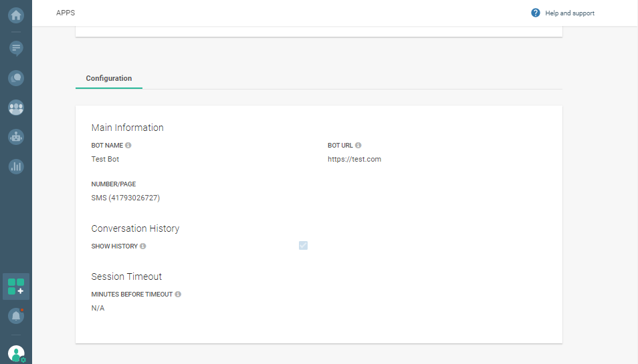Click the Show History info icon
Screen dimensions: 638x364
(143, 246)
